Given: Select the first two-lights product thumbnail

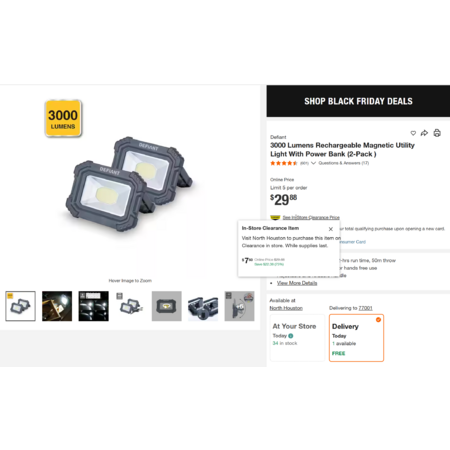Looking at the screenshot, I should click(x=20, y=306).
